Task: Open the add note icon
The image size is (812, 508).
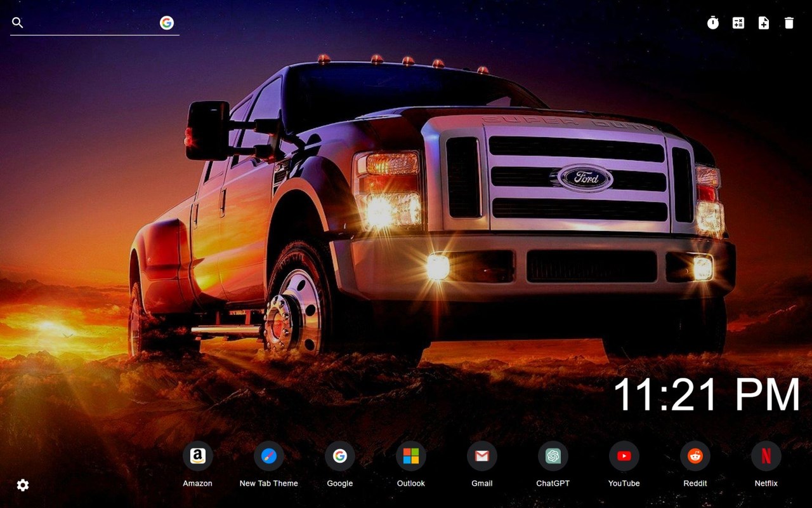Action: click(764, 23)
